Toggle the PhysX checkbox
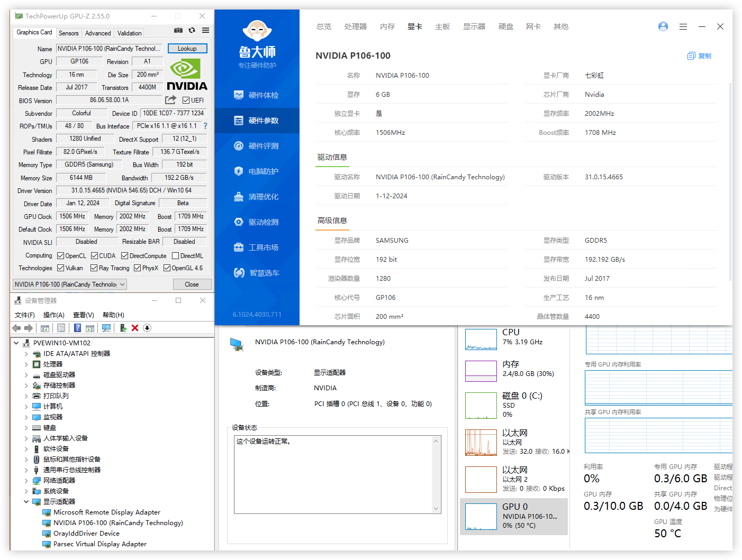Image resolution: width=742 pixels, height=560 pixels. 137,268
